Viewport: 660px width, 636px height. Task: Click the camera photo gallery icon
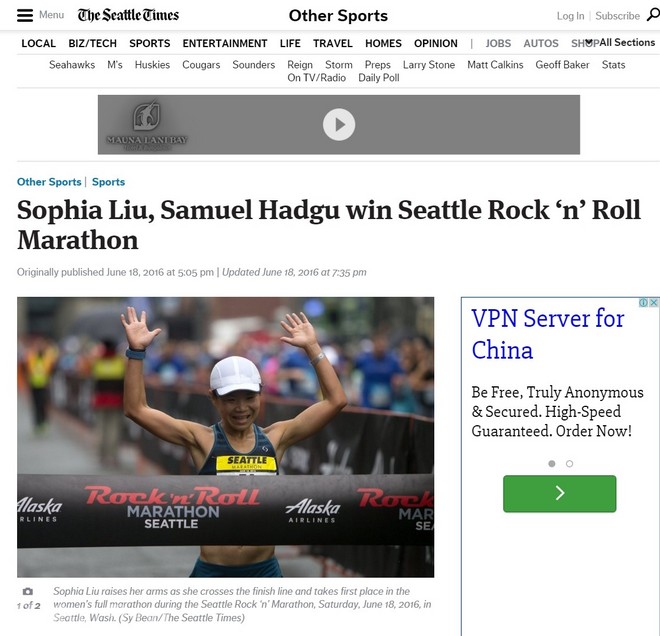pyautogui.click(x=28, y=591)
